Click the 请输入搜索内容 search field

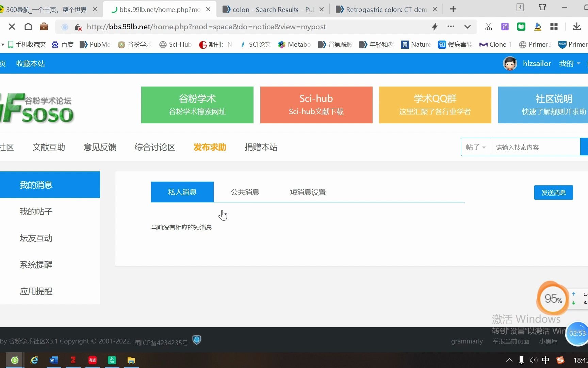[535, 147]
